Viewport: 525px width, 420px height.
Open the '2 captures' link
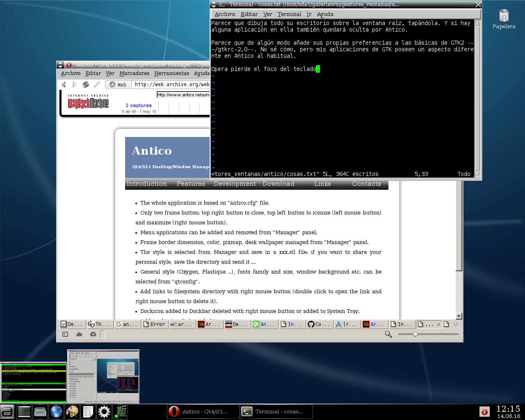point(139,105)
